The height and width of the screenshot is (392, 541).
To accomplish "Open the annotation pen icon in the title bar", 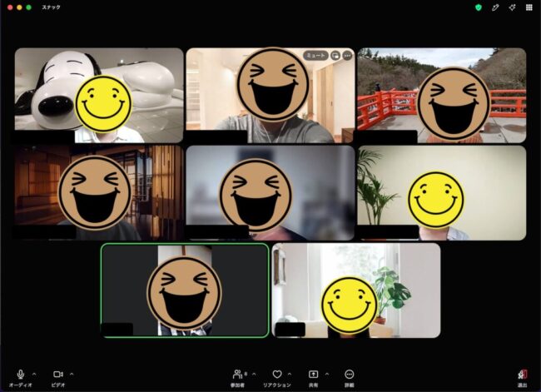I will point(495,7).
